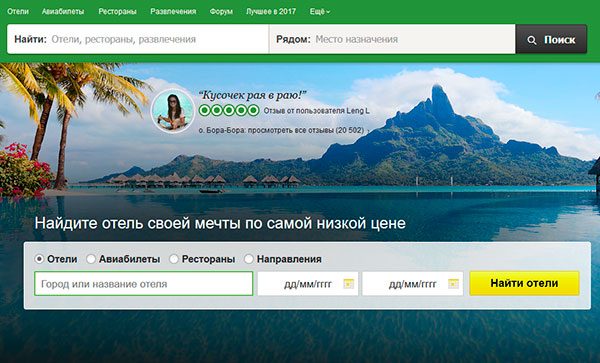Select the Рестораны radio button

pyautogui.click(x=174, y=259)
